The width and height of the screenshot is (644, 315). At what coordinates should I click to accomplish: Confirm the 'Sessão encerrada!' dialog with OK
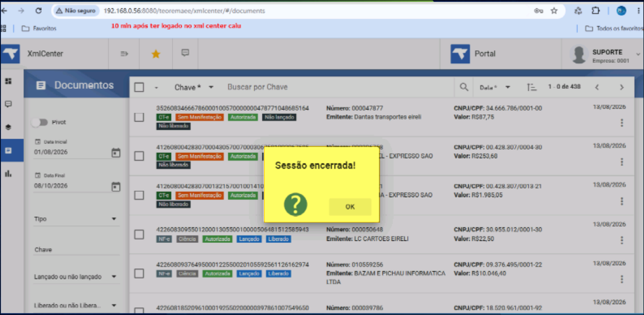pyautogui.click(x=350, y=207)
